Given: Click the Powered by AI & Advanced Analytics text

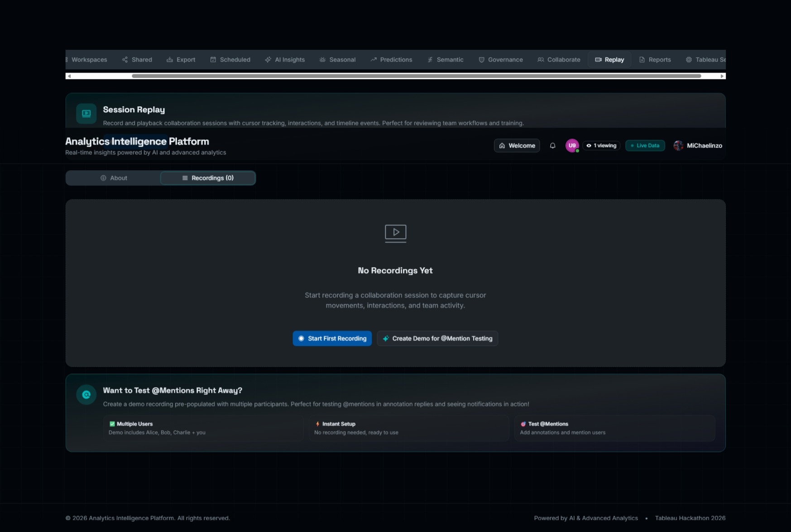Looking at the screenshot, I should click(x=586, y=518).
